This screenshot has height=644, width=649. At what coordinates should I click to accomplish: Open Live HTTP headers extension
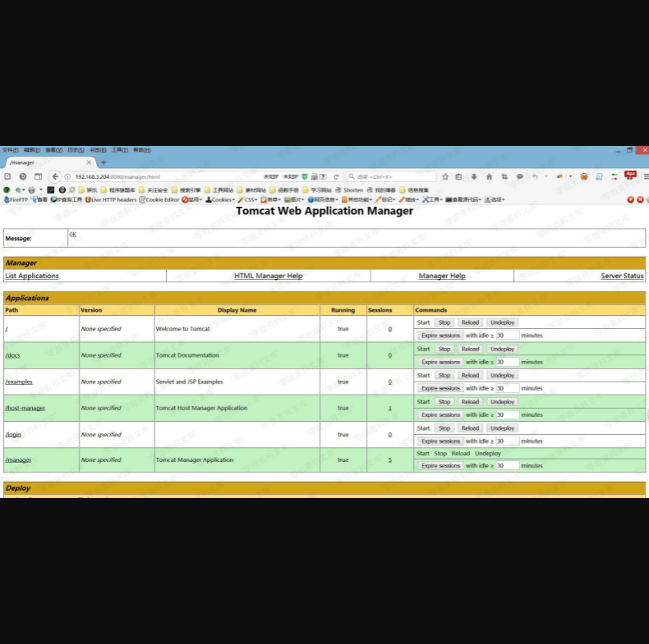pyautogui.click(x=111, y=200)
